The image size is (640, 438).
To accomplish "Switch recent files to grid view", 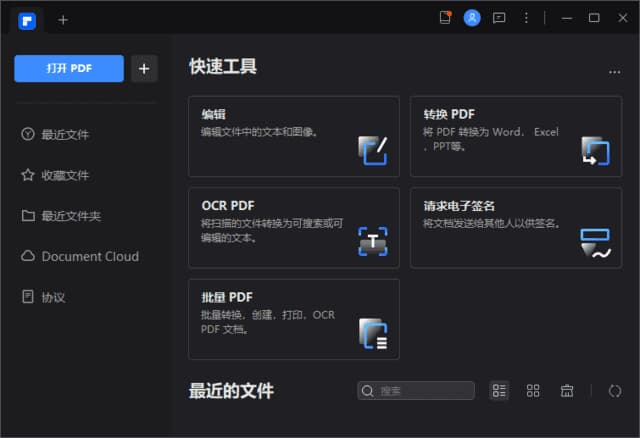I will point(533,390).
